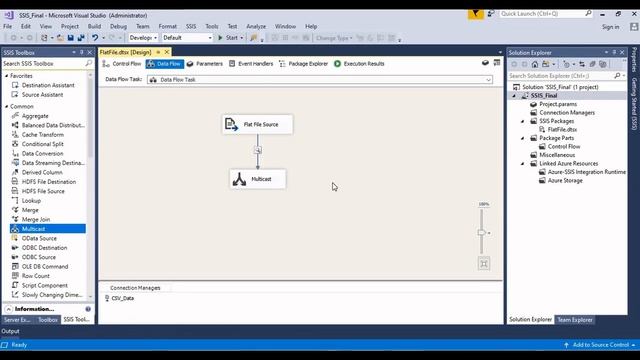Screen dimensions: 640x360
Task: Open Team Explorer tab
Action: click(575, 320)
